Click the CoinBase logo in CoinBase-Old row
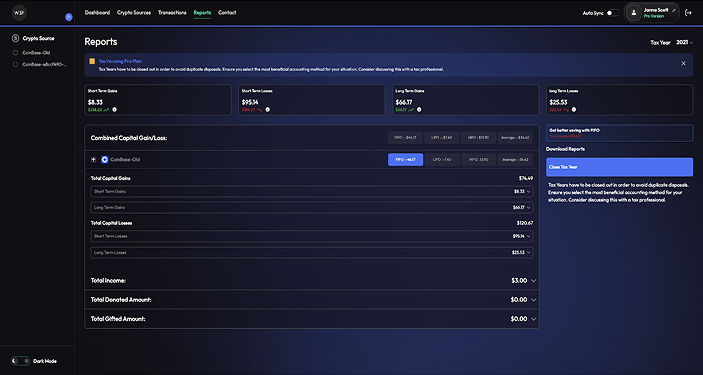 [104, 159]
